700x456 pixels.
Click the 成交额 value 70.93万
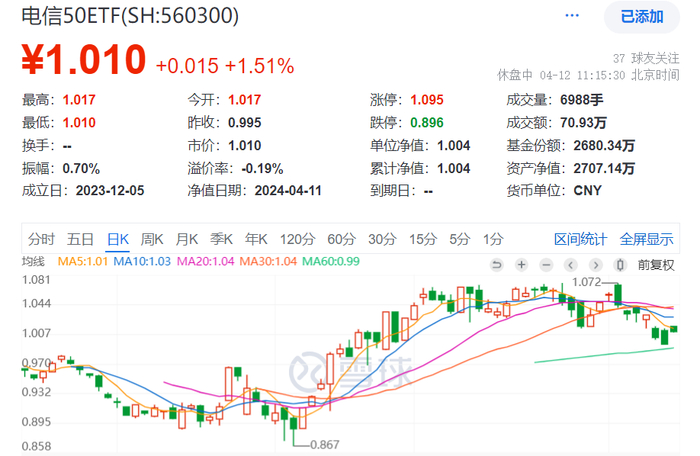[583, 122]
